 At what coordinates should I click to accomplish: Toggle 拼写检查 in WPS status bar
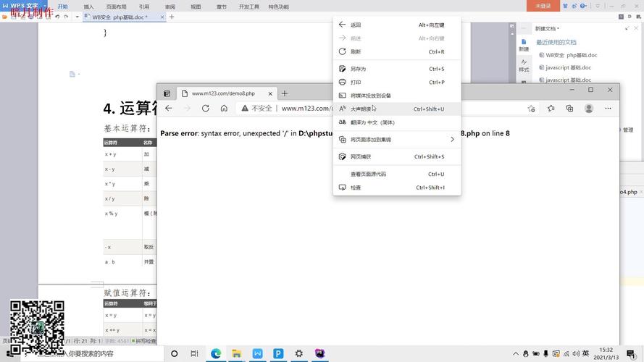(x=143, y=341)
